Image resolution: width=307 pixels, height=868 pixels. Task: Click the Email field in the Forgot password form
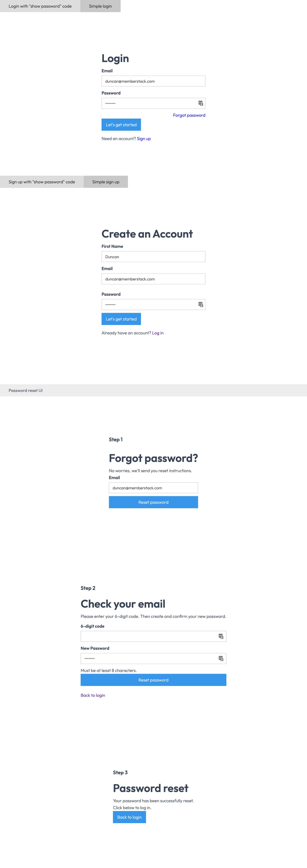(153, 488)
